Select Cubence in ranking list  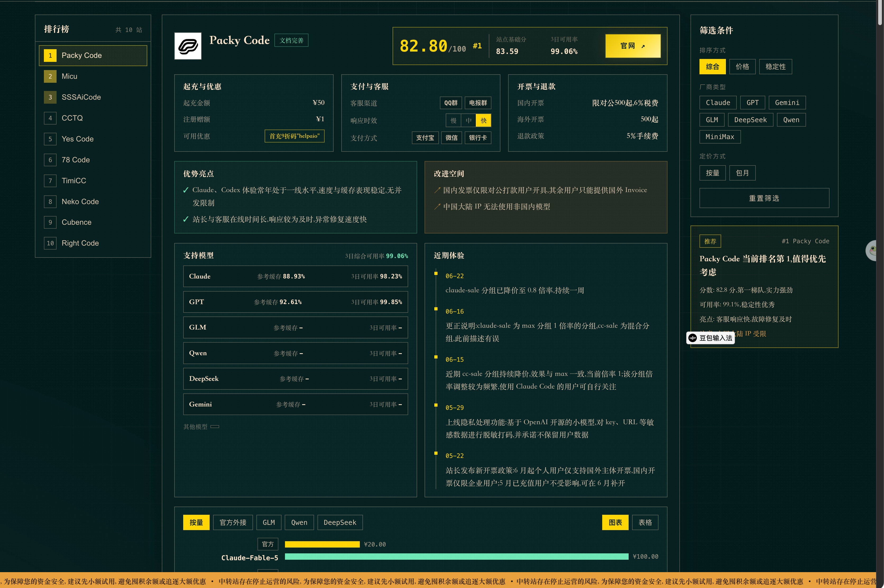coord(93,222)
